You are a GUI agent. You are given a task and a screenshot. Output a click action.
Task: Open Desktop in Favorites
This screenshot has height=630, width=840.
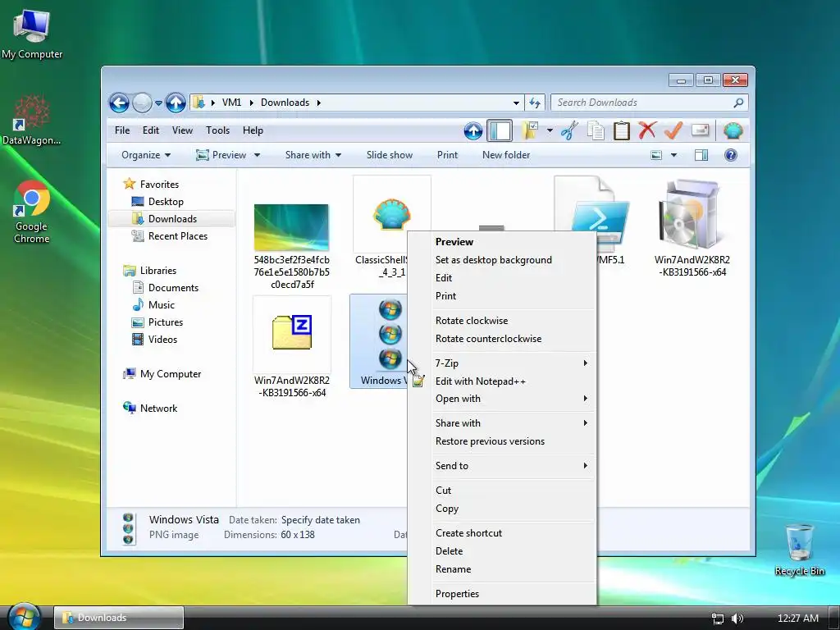pyautogui.click(x=166, y=202)
